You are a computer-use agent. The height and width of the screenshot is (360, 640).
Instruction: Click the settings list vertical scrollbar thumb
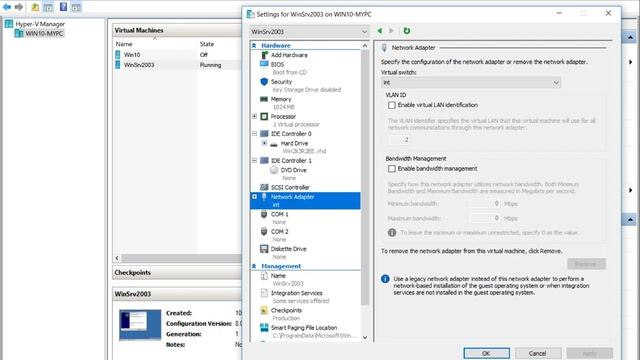click(x=365, y=178)
